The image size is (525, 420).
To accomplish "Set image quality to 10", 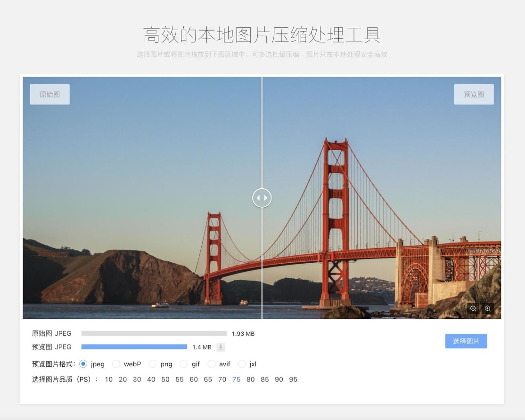I will (108, 380).
